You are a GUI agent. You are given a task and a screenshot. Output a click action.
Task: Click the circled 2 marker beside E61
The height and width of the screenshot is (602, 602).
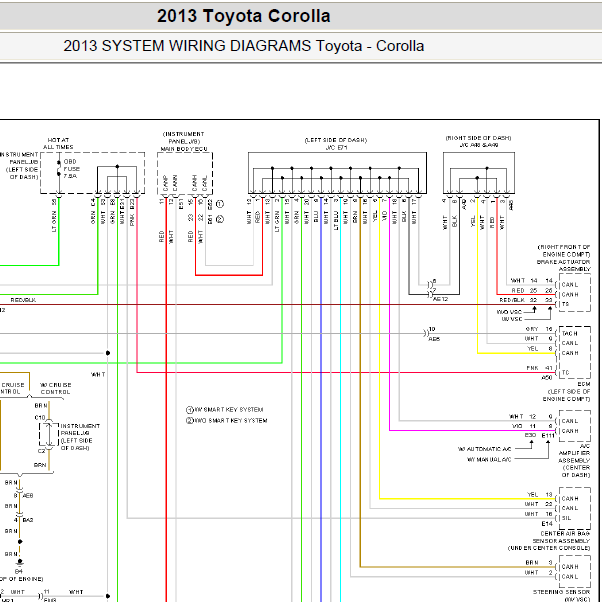(x=220, y=219)
